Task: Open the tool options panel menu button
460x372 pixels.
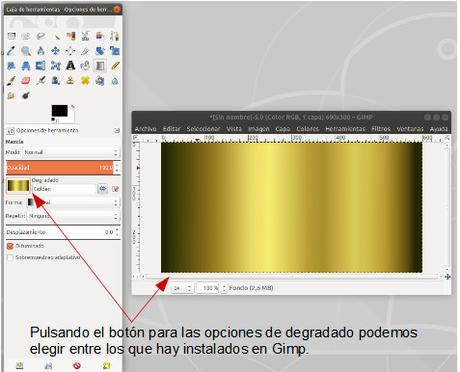Action: tap(117, 130)
